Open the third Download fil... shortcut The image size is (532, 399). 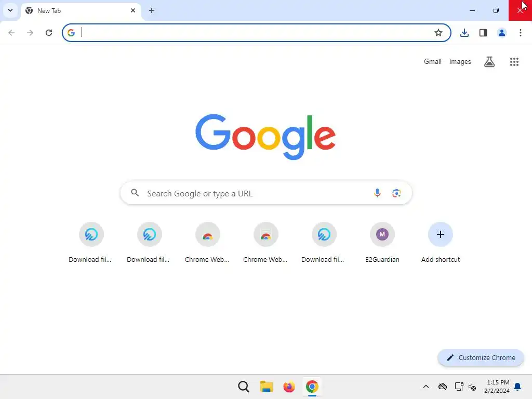pos(323,243)
